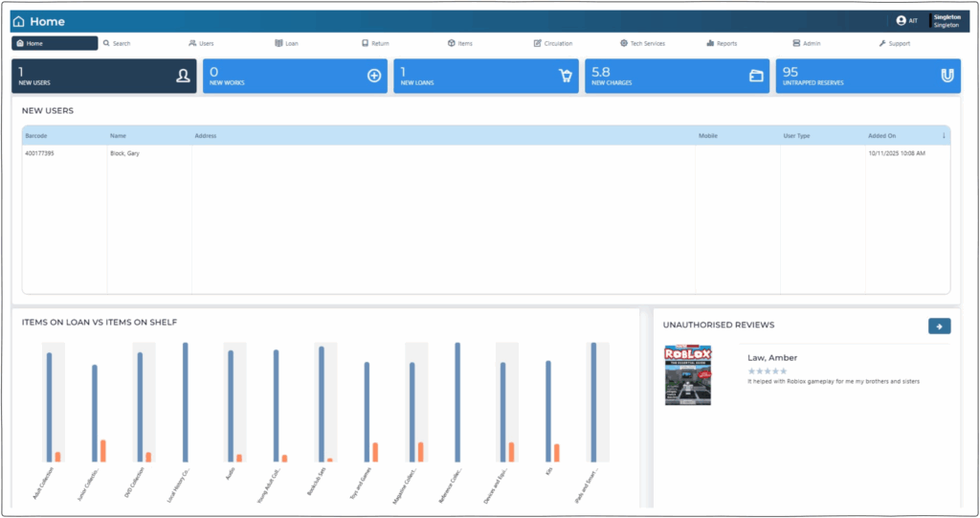Open the user account avatar icon
The height and width of the screenshot is (518, 980).
[901, 20]
